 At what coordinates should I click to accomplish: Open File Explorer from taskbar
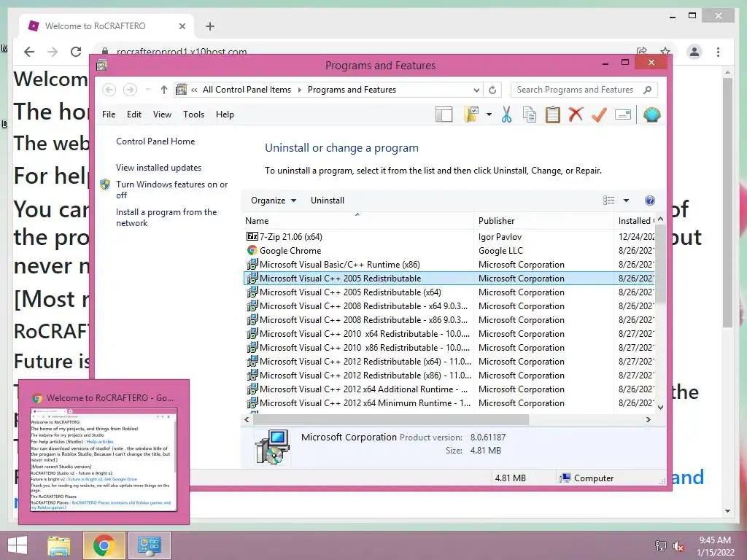[58, 545]
